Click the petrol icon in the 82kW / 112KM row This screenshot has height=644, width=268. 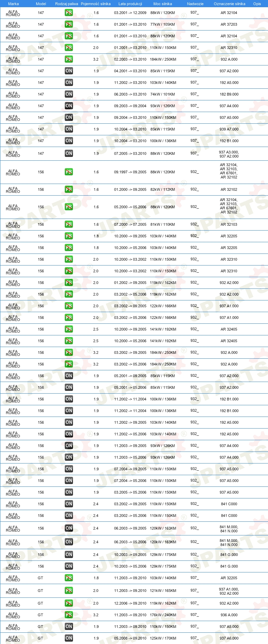69,189
